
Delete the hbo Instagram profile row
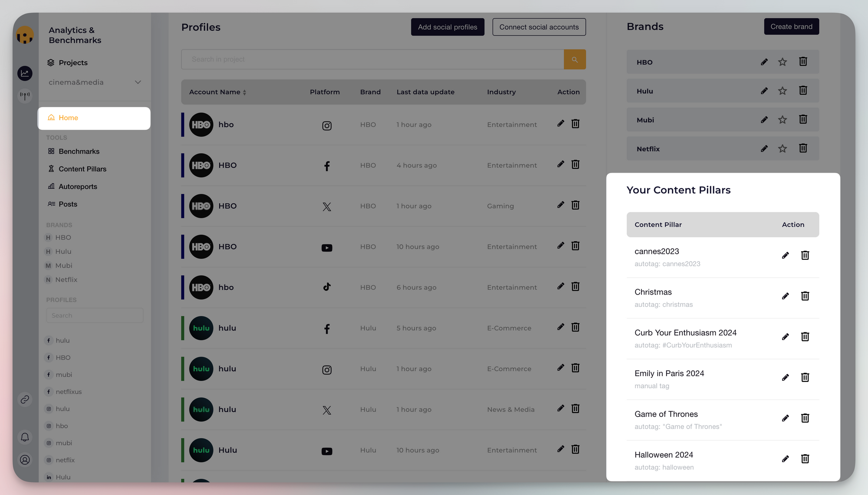coord(575,124)
